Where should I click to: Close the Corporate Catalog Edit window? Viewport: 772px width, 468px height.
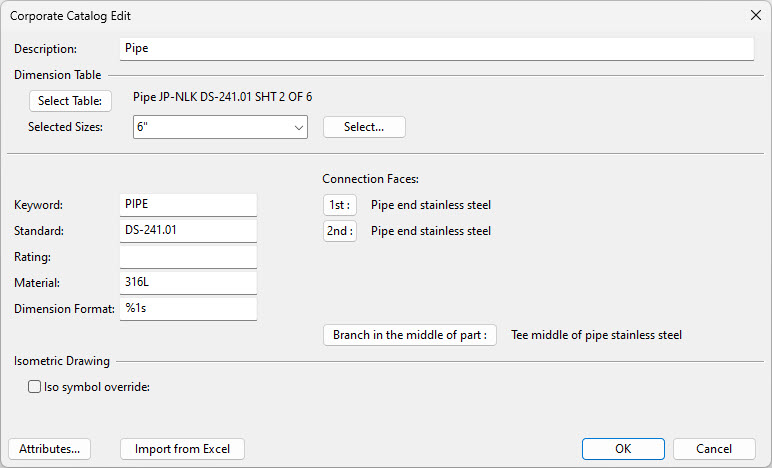(754, 15)
